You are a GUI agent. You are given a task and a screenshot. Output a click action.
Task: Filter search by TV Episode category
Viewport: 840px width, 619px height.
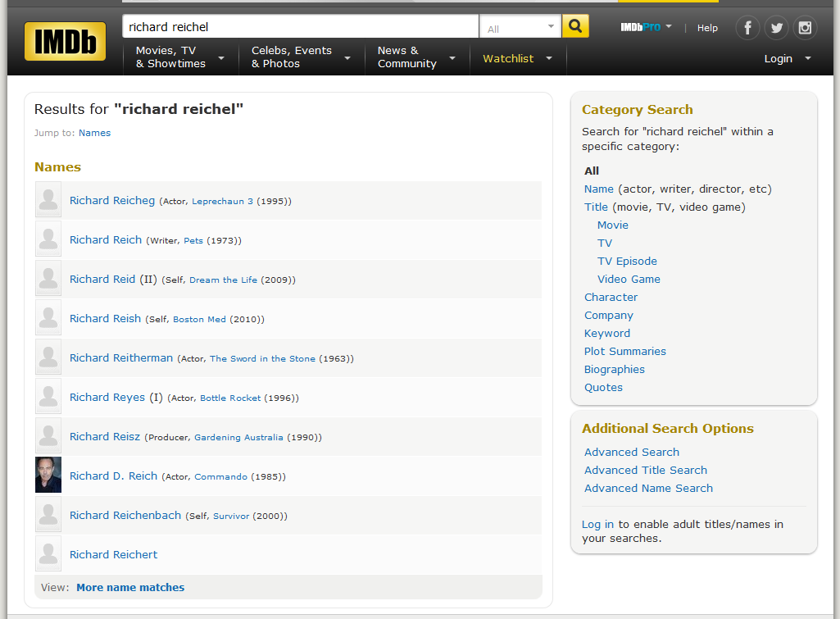pyautogui.click(x=627, y=261)
